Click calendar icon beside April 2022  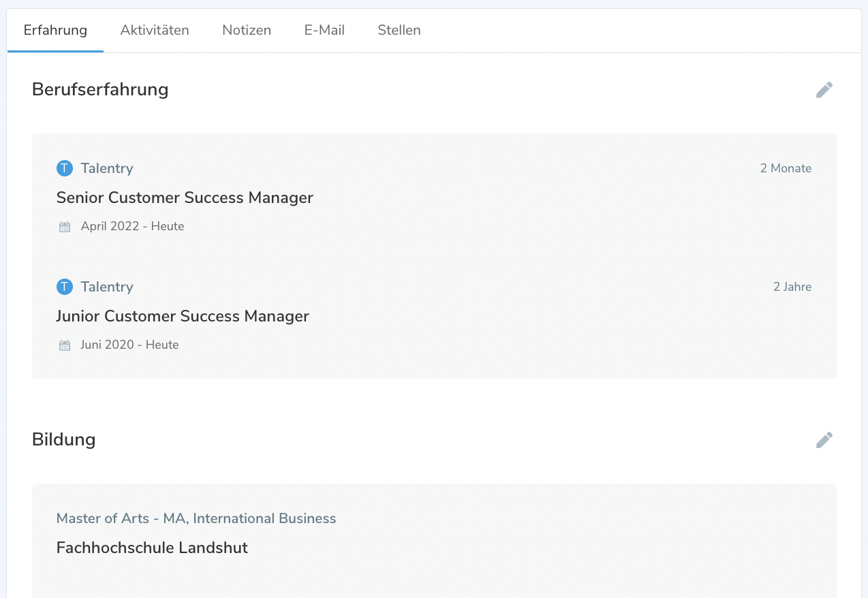tap(65, 227)
